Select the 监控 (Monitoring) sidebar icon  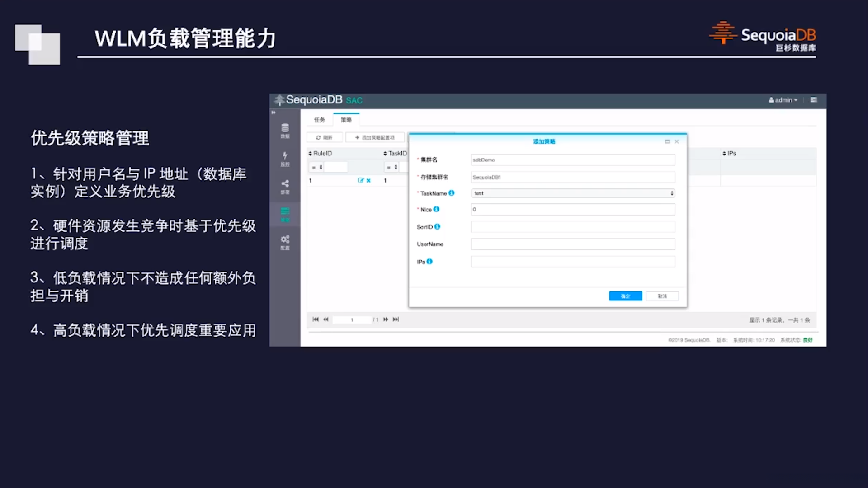tap(285, 159)
